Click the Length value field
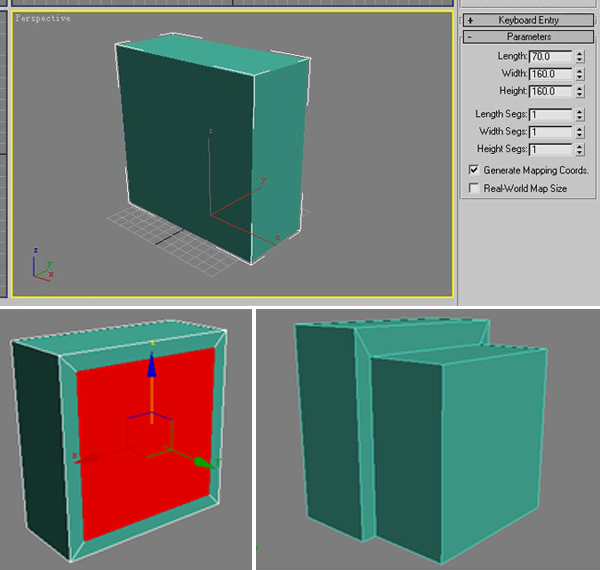The image size is (600, 570). pyautogui.click(x=551, y=56)
